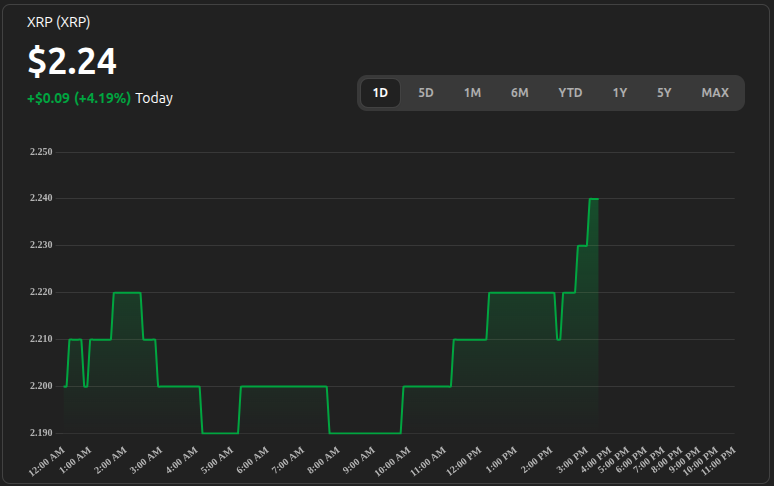Image resolution: width=774 pixels, height=486 pixels.
Task: Click the 4:00 AM x-axis label
Action: coord(182,460)
